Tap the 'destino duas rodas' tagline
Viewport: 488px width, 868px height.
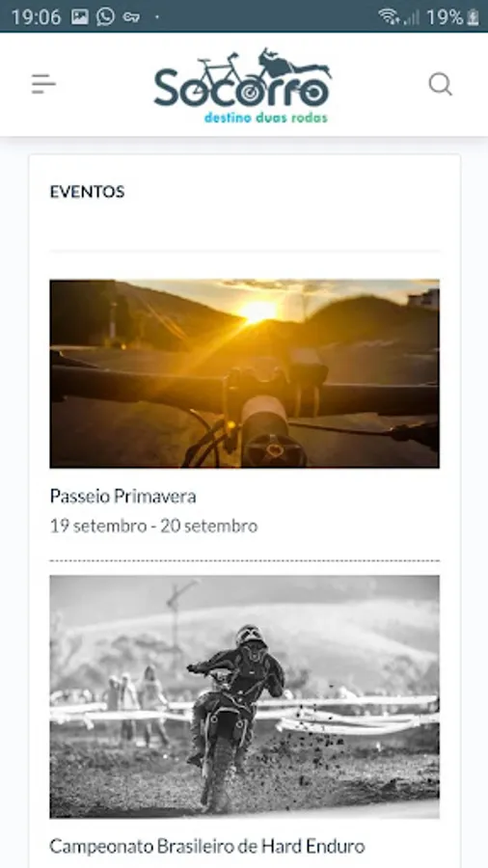click(266, 118)
